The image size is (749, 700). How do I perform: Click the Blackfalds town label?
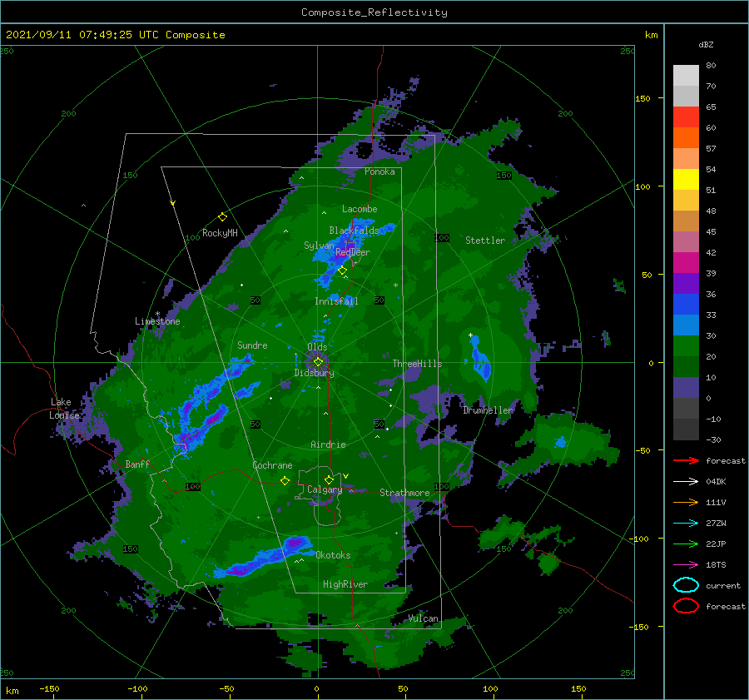(354, 231)
